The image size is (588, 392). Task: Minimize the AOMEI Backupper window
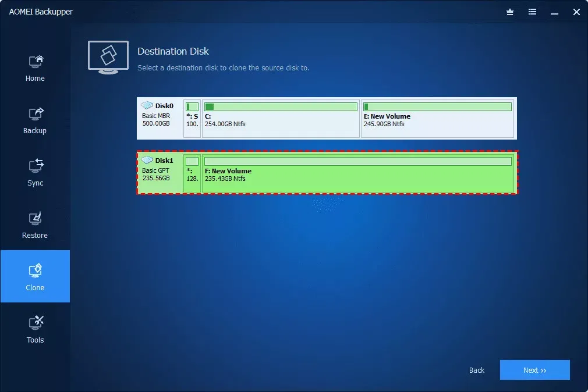[555, 12]
